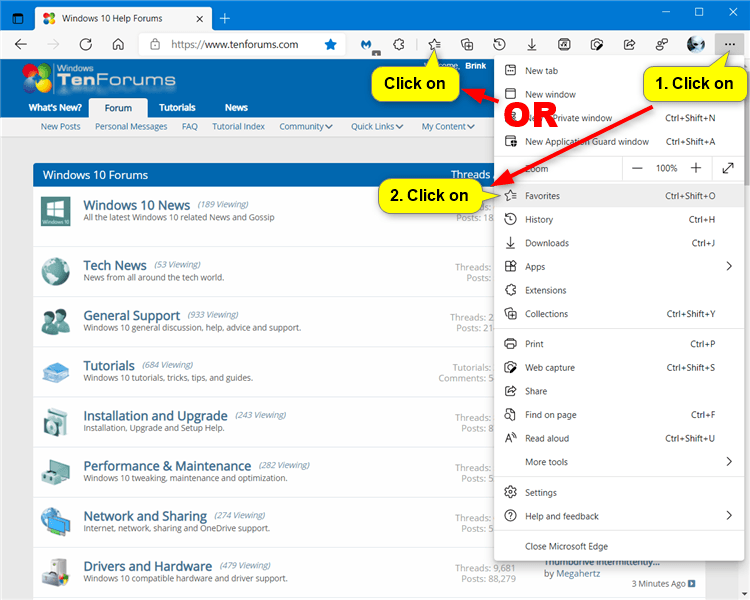Image resolution: width=750 pixels, height=600 pixels.
Task: Click the browser Back arrow
Action: pos(21,44)
